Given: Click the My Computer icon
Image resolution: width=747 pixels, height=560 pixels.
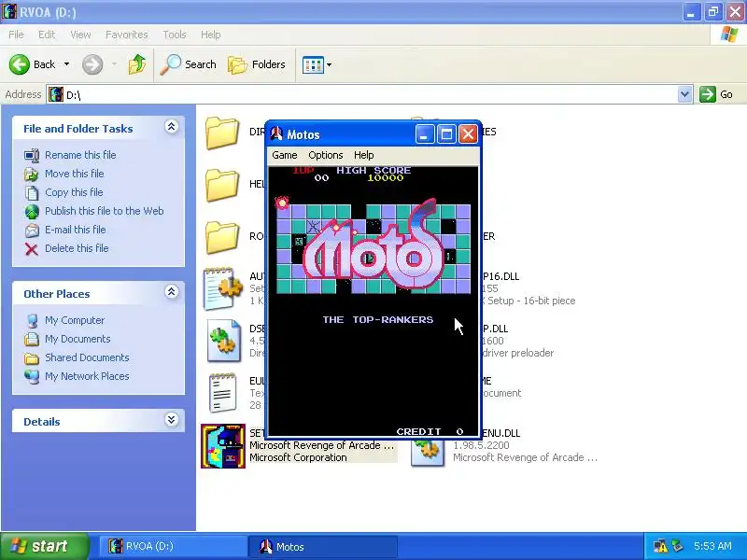Looking at the screenshot, I should coord(32,321).
